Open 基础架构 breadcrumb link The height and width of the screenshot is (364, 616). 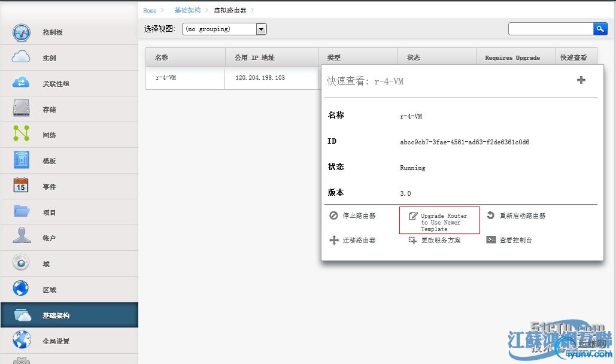click(x=187, y=11)
